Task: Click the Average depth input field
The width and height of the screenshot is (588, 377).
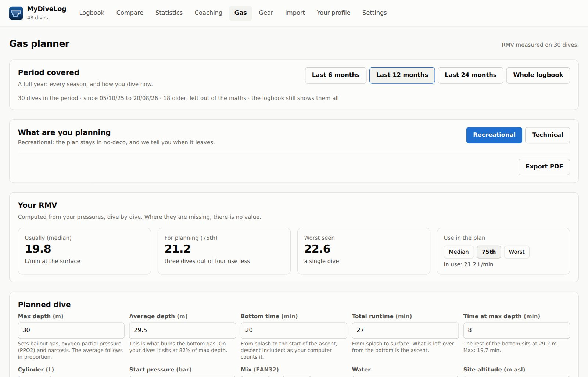Action: tap(182, 330)
